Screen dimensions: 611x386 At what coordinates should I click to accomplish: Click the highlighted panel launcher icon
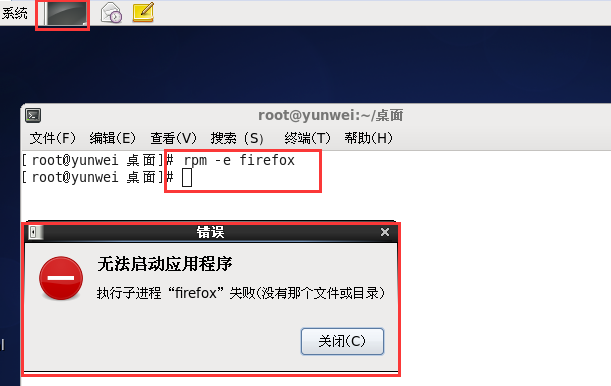pyautogui.click(x=65, y=14)
